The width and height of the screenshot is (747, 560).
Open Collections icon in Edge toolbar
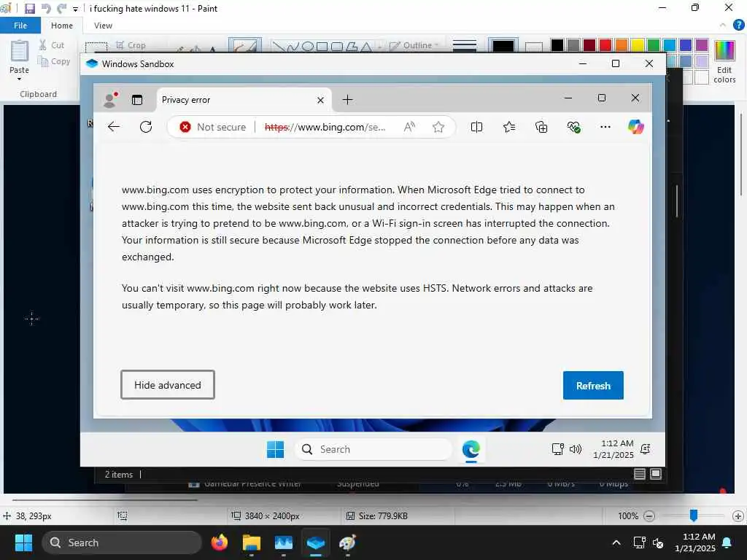(x=541, y=127)
